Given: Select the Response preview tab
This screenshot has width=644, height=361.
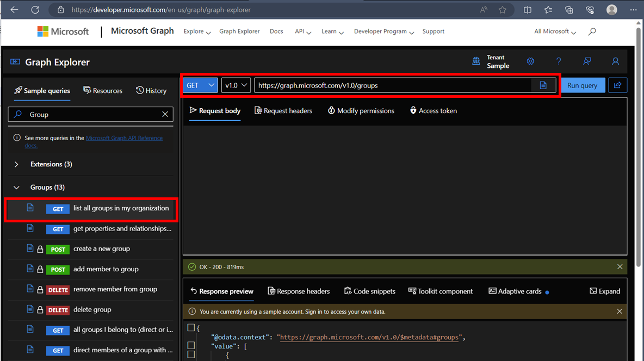Looking at the screenshot, I should [x=222, y=291].
